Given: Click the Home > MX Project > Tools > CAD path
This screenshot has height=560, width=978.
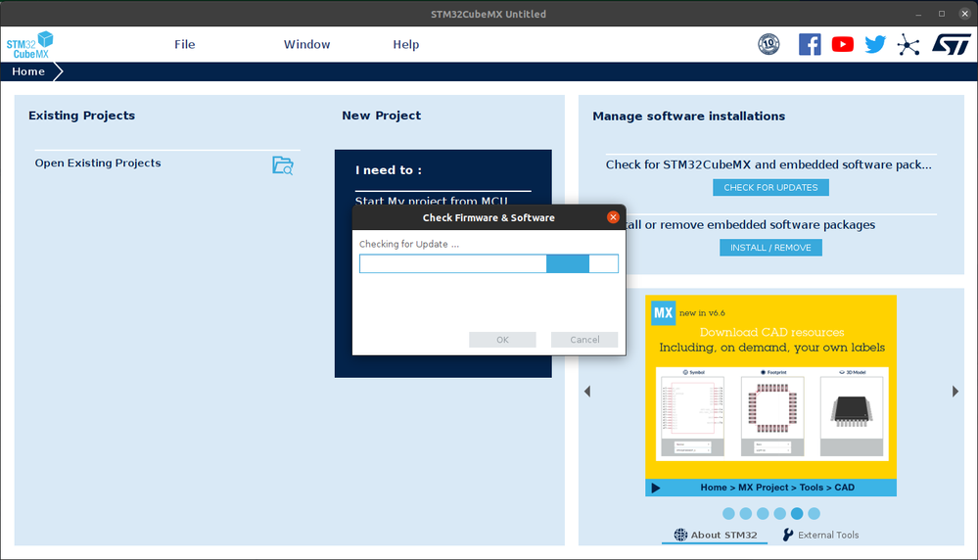Looking at the screenshot, I should click(777, 488).
